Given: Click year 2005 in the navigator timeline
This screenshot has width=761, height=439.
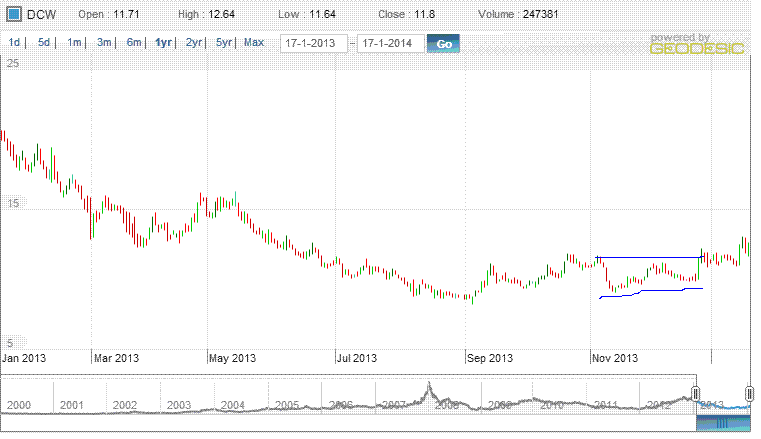Looking at the screenshot, I should point(287,405).
